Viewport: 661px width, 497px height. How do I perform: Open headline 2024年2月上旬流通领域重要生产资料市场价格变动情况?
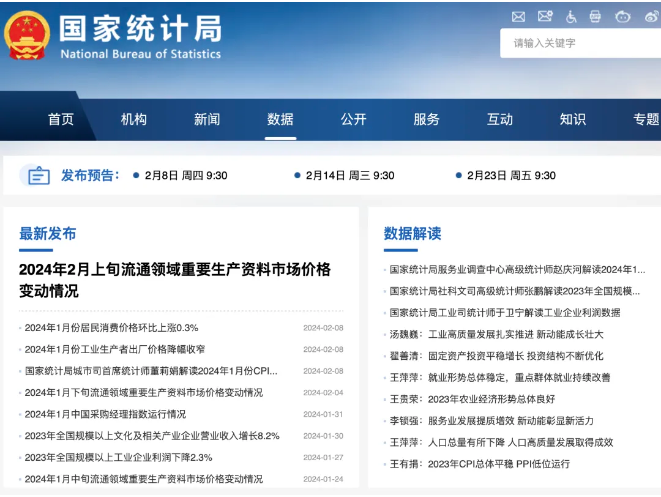[175, 280]
